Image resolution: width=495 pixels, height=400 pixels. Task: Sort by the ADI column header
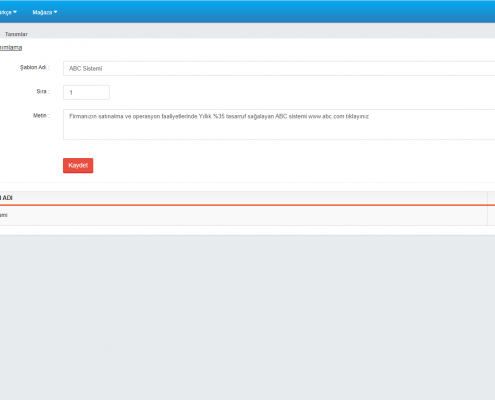tap(6, 198)
